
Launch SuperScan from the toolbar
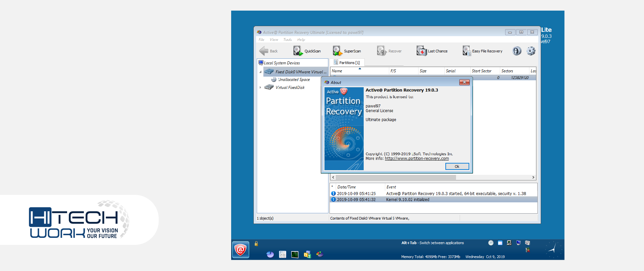(347, 51)
